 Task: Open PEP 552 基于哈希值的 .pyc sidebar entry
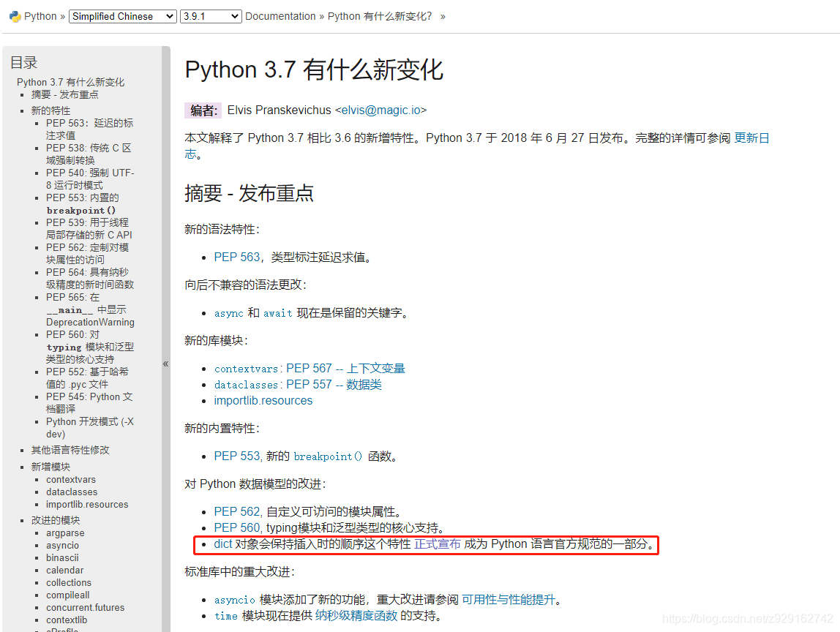(x=87, y=377)
